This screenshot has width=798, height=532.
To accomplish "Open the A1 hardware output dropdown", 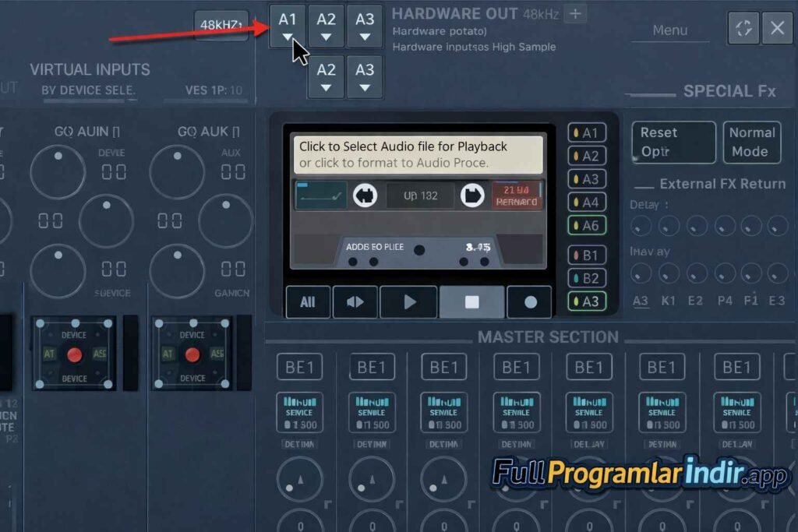I will (x=288, y=26).
